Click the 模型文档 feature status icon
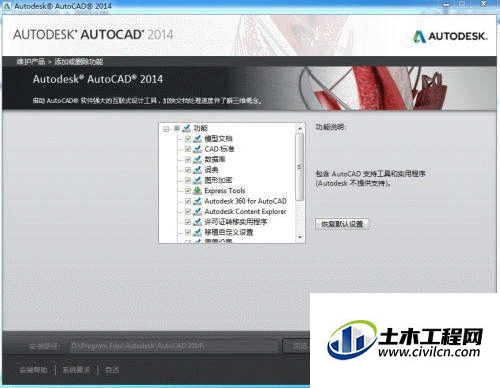The height and width of the screenshot is (388, 500). [x=197, y=139]
